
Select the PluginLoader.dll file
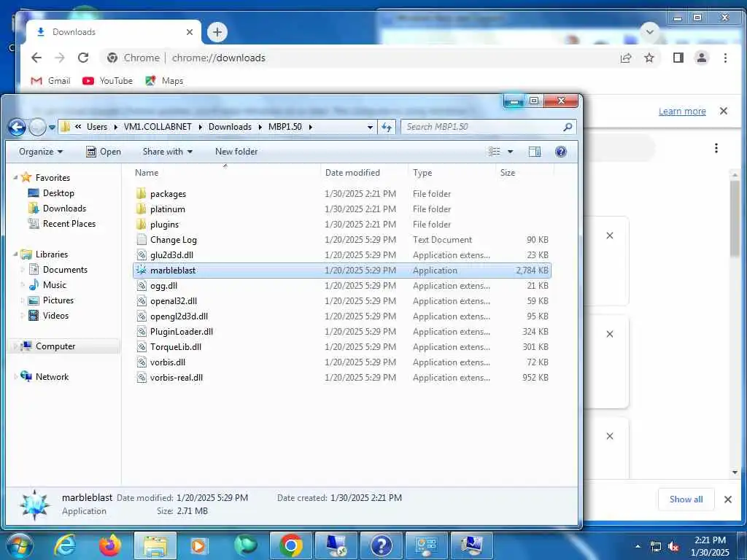[x=342, y=332]
